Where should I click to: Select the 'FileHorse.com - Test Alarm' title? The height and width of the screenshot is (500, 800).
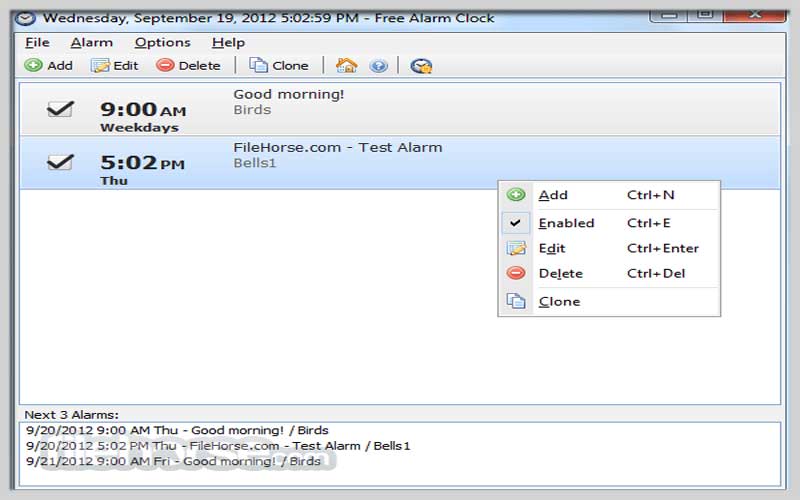(338, 147)
